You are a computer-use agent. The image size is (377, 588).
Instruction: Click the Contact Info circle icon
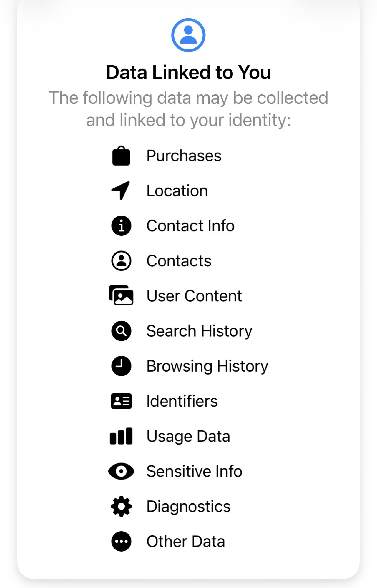(121, 226)
